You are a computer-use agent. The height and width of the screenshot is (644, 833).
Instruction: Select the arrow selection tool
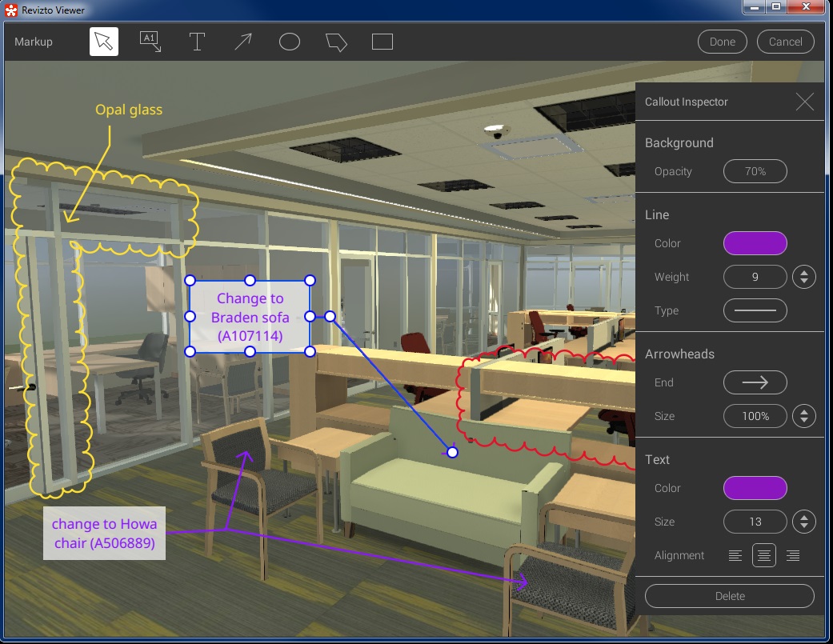tap(103, 42)
